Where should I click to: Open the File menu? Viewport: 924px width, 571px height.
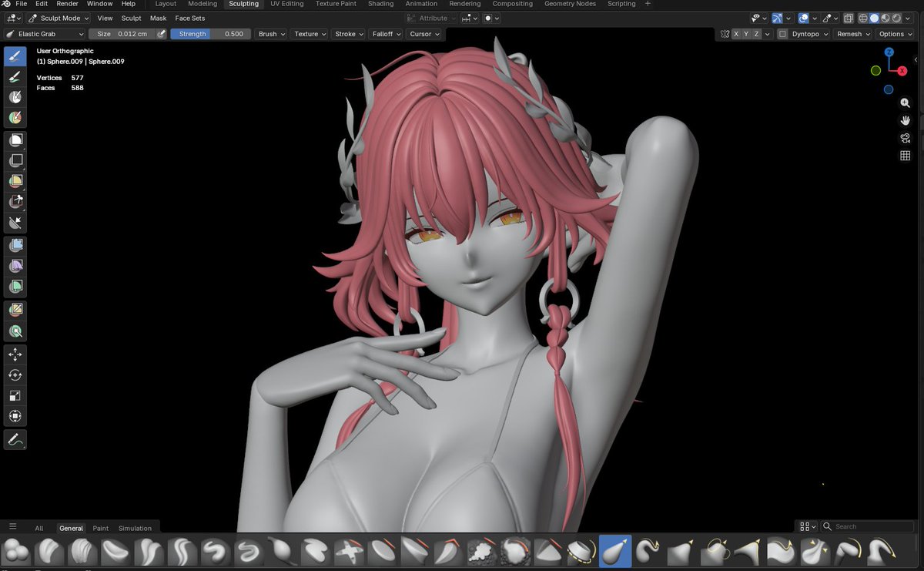click(x=22, y=4)
